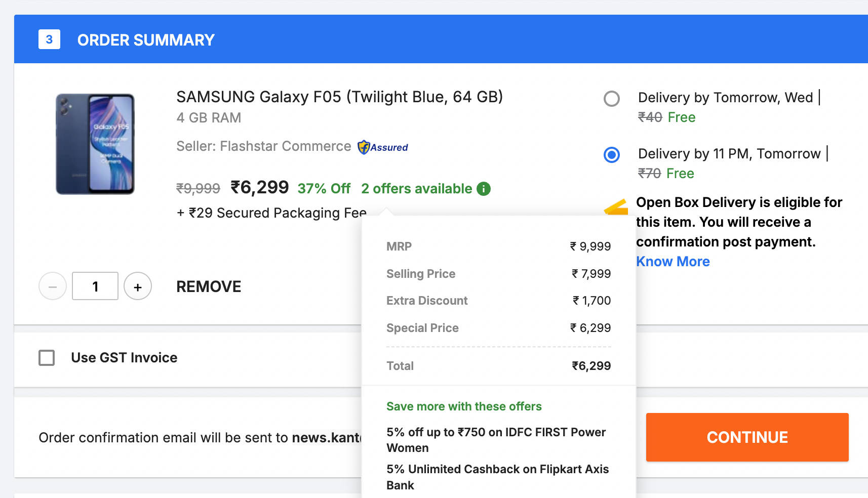Click the ORDER SUMMARY header
The image size is (868, 498).
[146, 40]
